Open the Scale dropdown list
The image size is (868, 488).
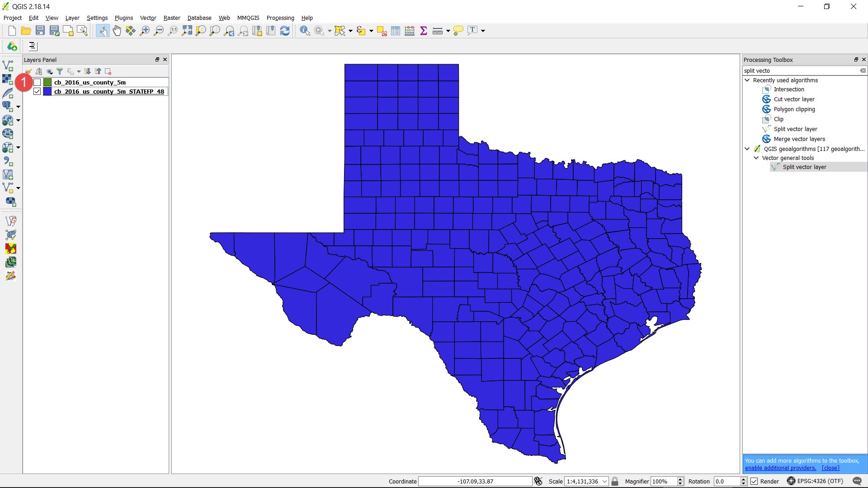tap(604, 481)
